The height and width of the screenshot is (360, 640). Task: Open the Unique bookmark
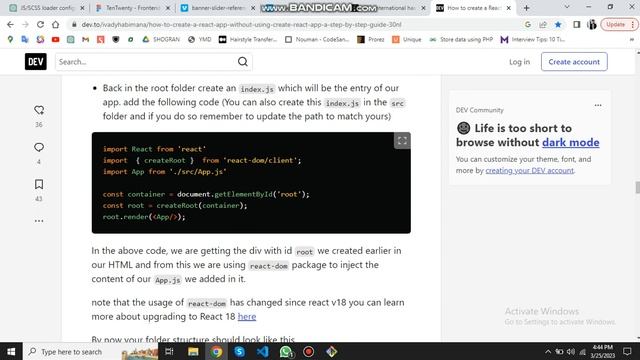click(x=407, y=40)
